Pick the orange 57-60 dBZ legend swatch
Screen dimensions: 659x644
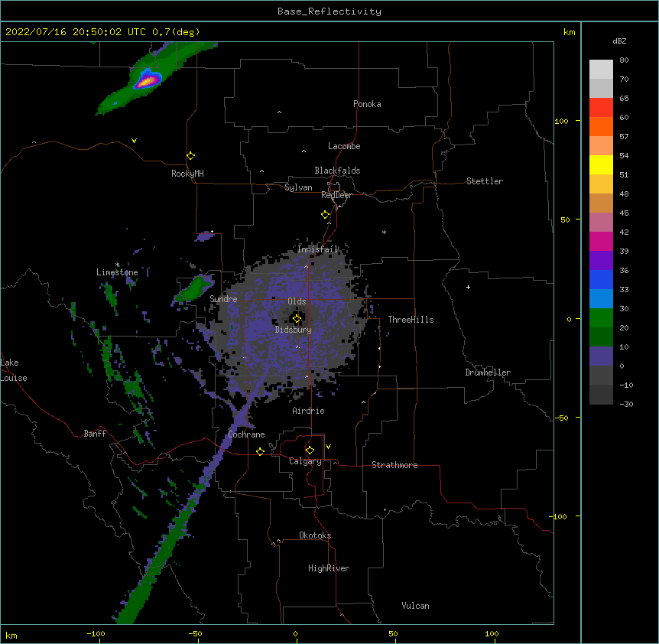click(601, 126)
